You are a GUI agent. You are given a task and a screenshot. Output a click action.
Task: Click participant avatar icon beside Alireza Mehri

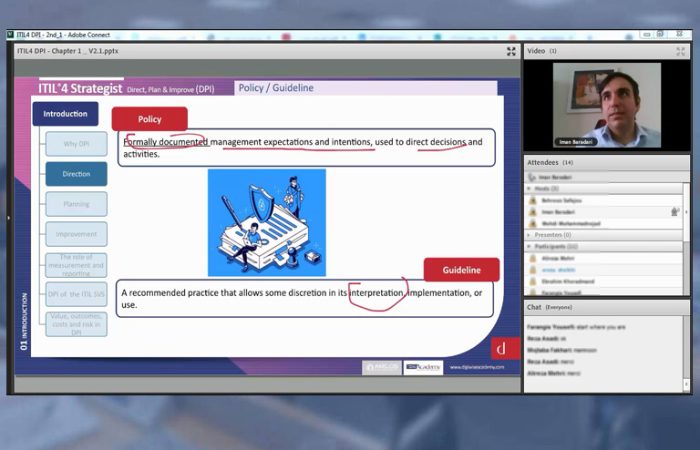(533, 258)
